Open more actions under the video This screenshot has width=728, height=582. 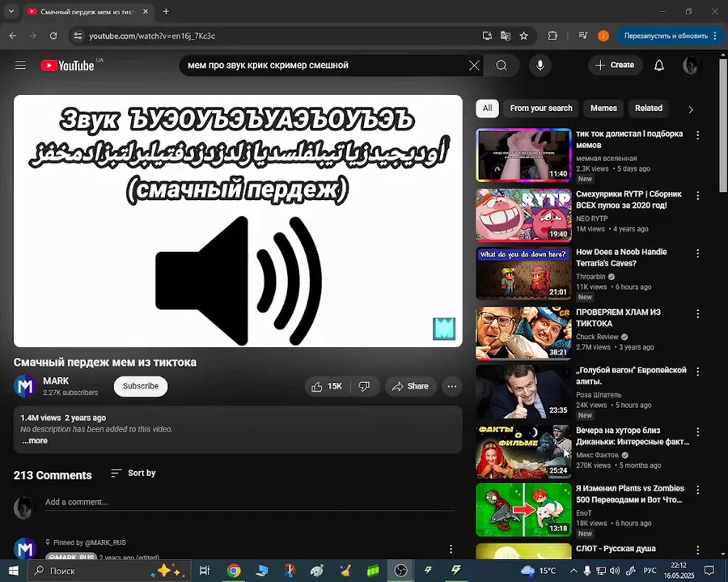point(451,386)
